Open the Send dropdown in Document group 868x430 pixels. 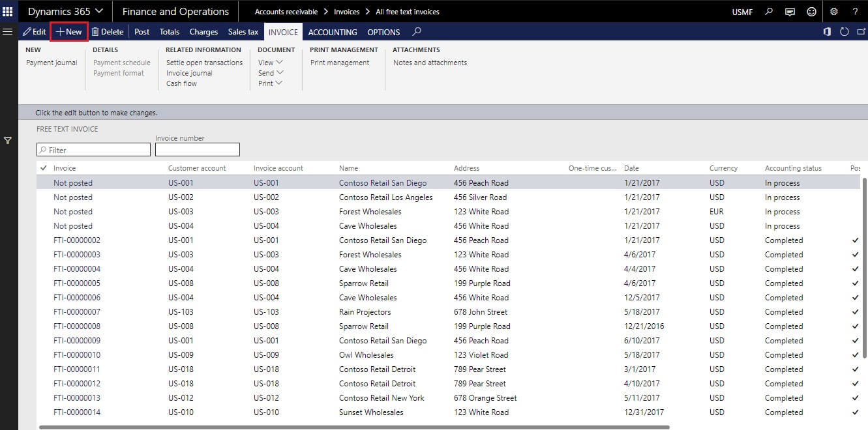pos(270,72)
